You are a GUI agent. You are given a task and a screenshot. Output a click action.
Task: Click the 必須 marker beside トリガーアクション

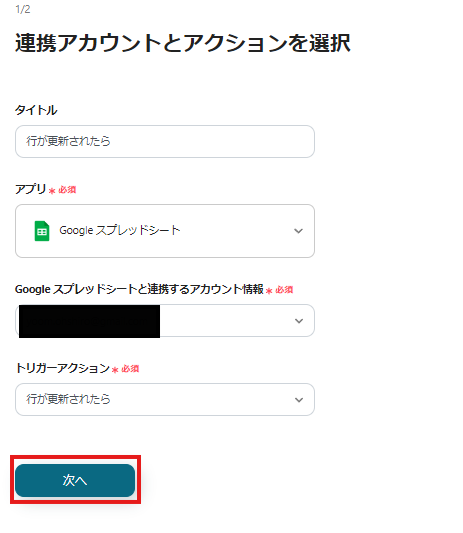coord(130,368)
